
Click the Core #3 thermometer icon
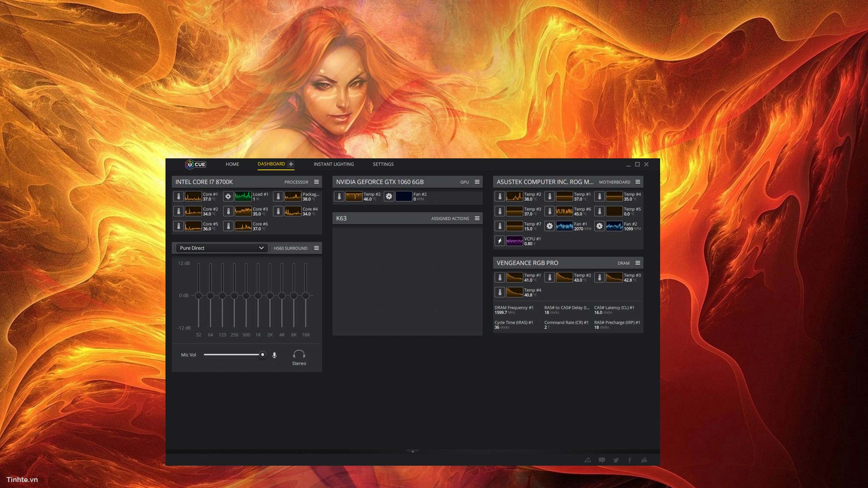tap(228, 211)
